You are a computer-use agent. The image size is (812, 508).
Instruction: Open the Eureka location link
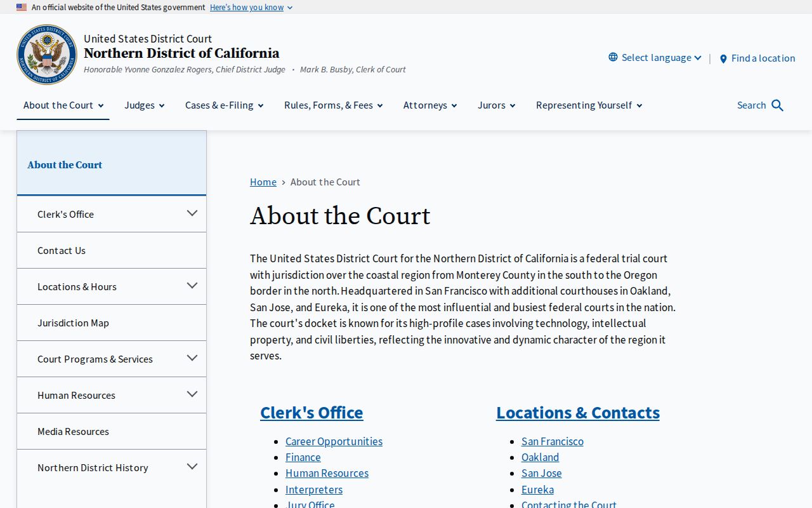537,490
